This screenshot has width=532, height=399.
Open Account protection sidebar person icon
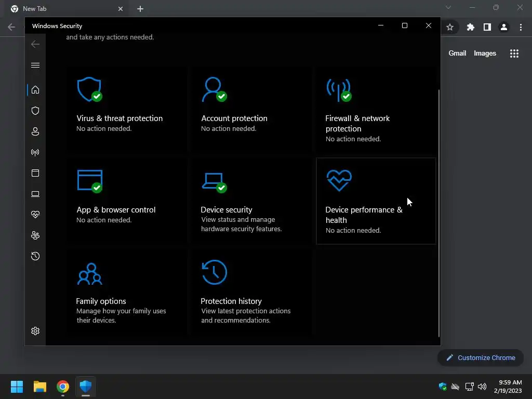(35, 131)
